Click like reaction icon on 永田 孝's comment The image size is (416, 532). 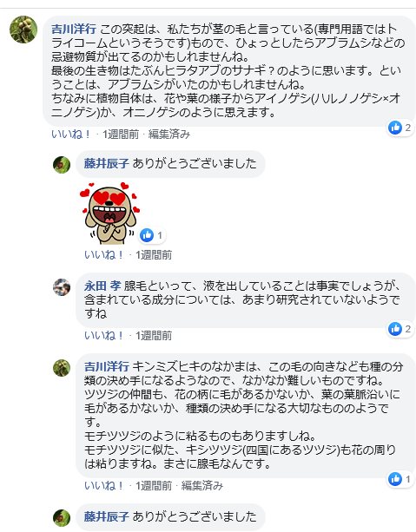(395, 329)
